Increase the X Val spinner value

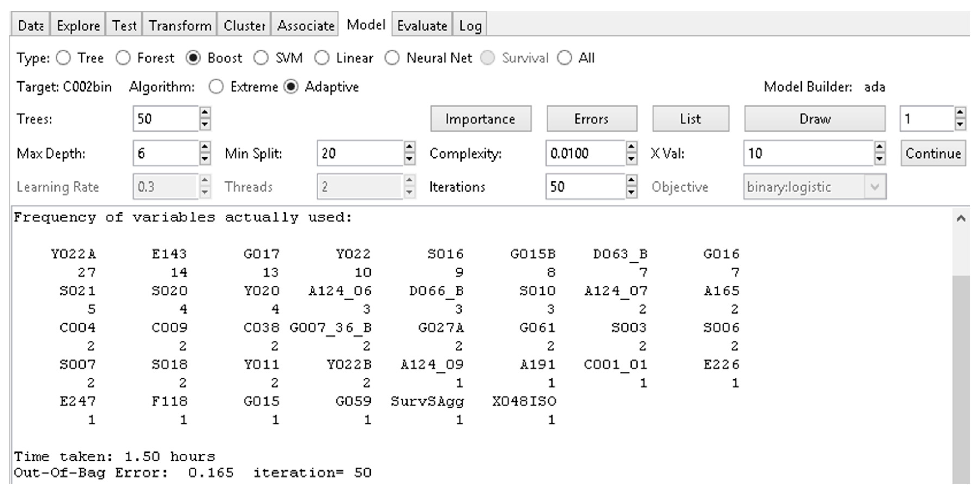point(879,147)
